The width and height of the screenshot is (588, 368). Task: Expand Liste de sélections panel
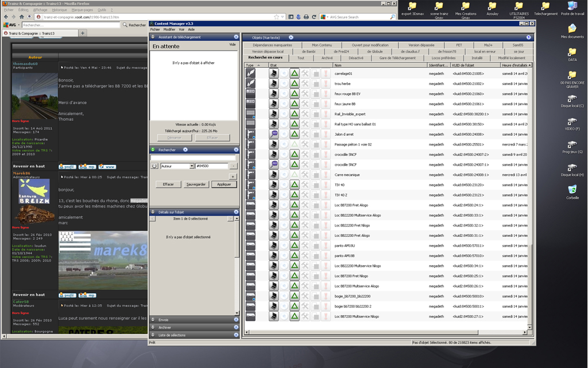[x=236, y=335]
